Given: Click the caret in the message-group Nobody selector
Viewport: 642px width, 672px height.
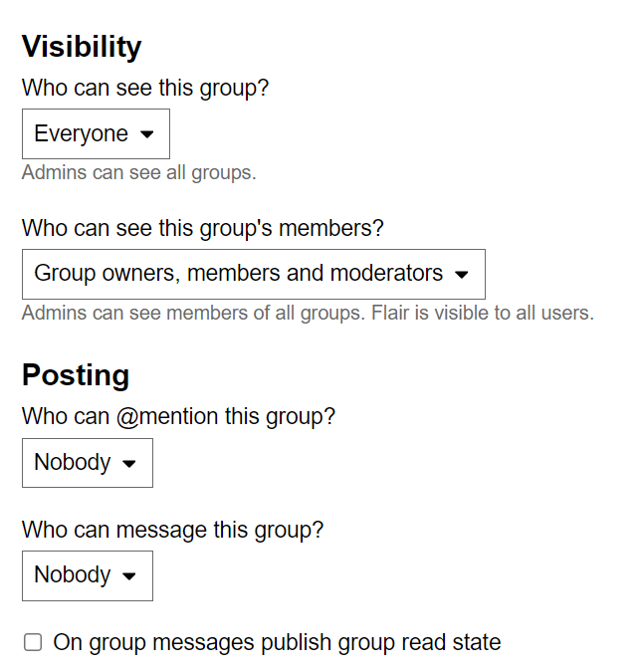Looking at the screenshot, I should [128, 576].
